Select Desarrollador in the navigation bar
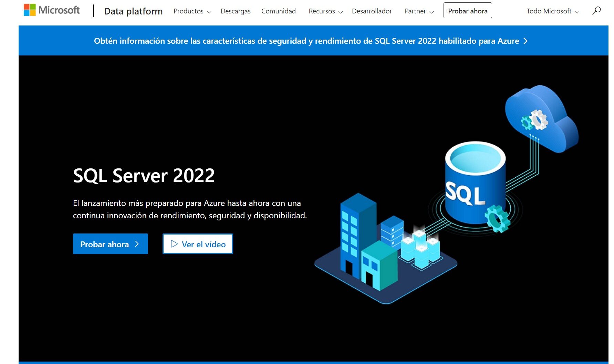Screen dimensions: 614x364 (372, 11)
